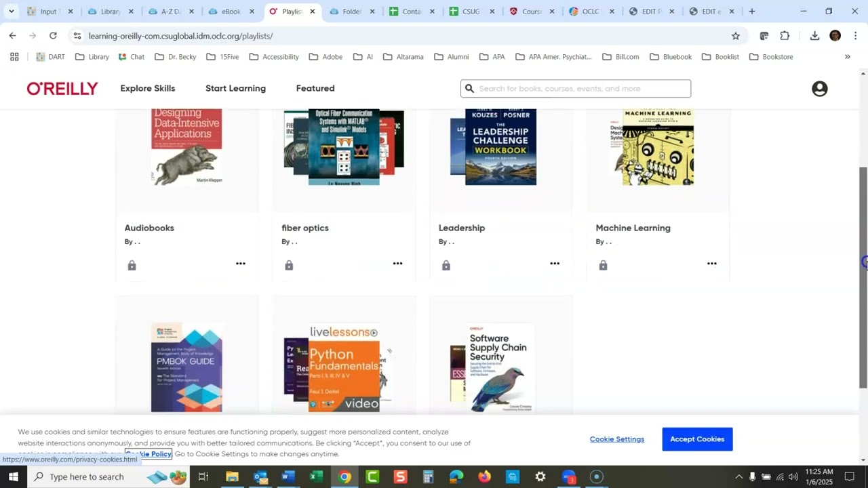Click the search books and courses field

tap(575, 89)
